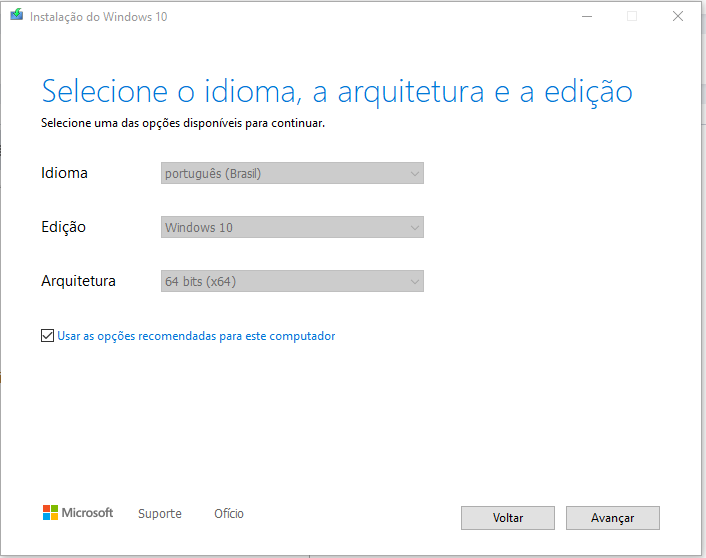Select the 'português (Brasil)' language field
706x558 pixels.
click(292, 173)
